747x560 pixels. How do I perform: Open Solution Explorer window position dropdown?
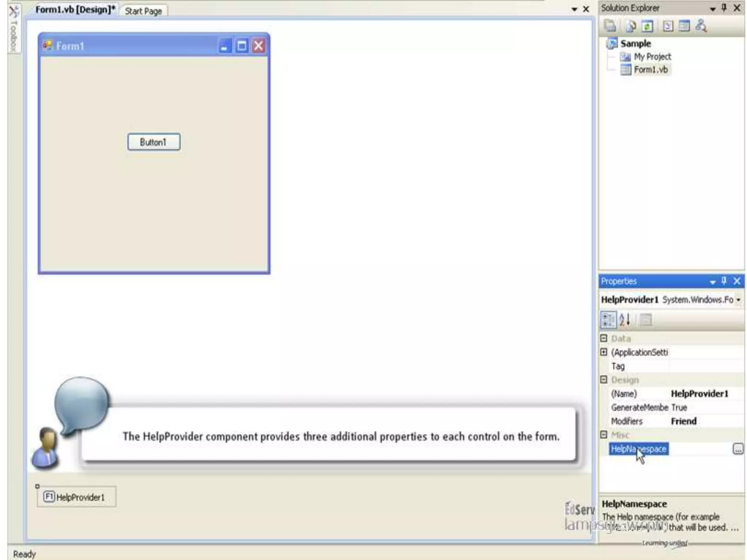pyautogui.click(x=712, y=9)
